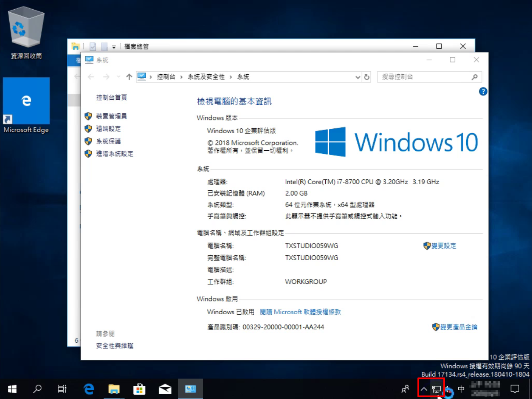Open the recent locations dropdown arrow

(x=119, y=77)
